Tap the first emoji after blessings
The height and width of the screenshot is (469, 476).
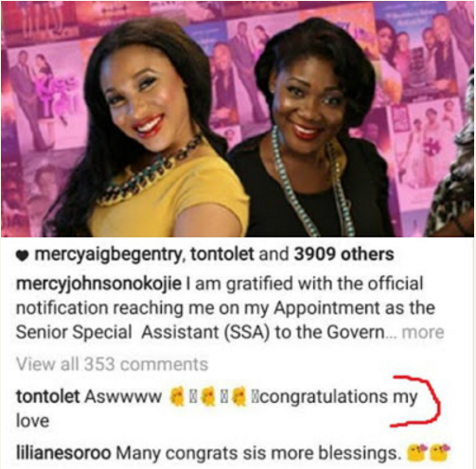click(x=416, y=453)
